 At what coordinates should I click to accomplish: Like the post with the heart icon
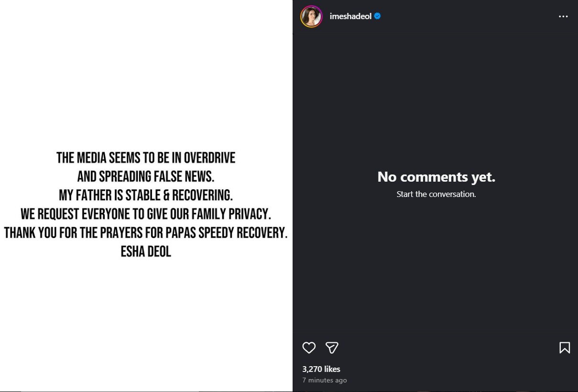pos(309,348)
